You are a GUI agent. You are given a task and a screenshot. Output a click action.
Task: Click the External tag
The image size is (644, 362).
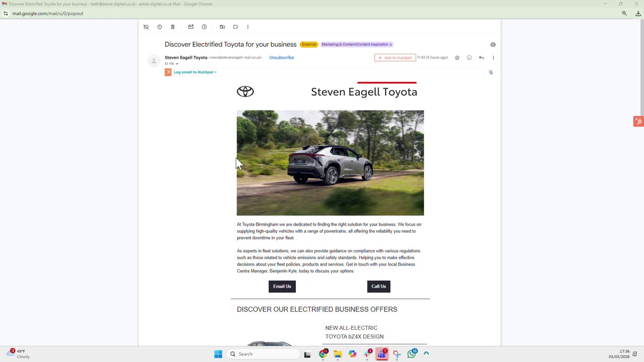309,45
